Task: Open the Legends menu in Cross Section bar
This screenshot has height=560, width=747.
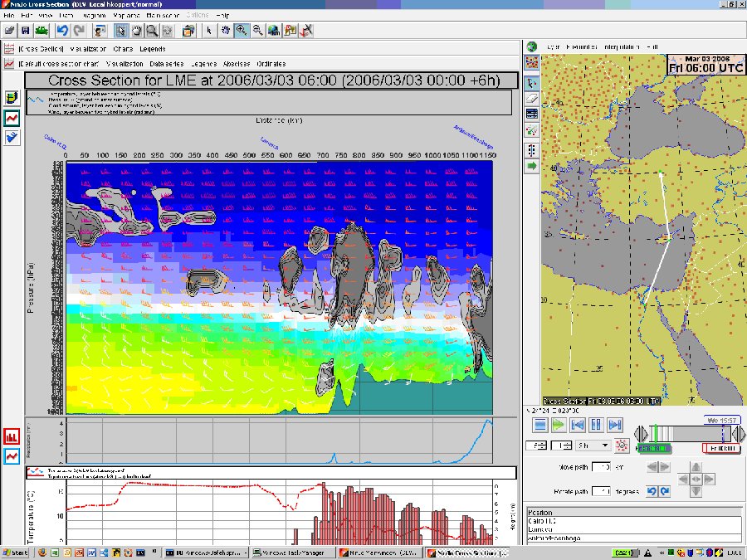Action: (153, 49)
